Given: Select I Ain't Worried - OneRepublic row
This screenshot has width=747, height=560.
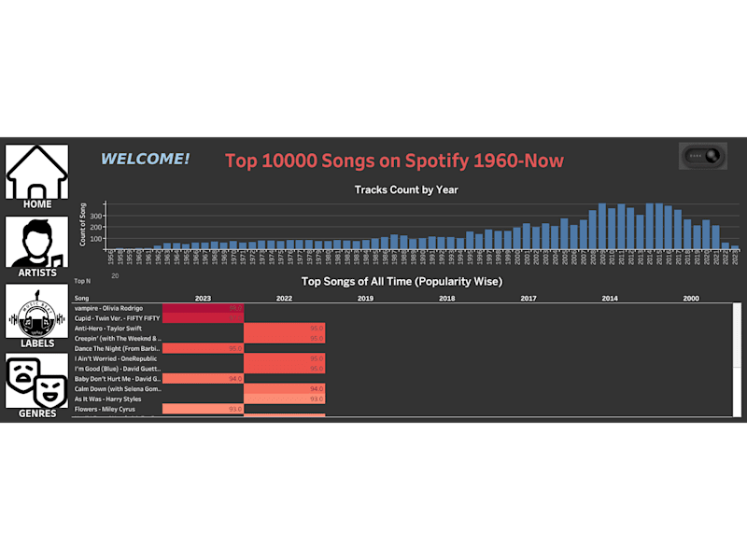Looking at the screenshot, I should pos(115,358).
